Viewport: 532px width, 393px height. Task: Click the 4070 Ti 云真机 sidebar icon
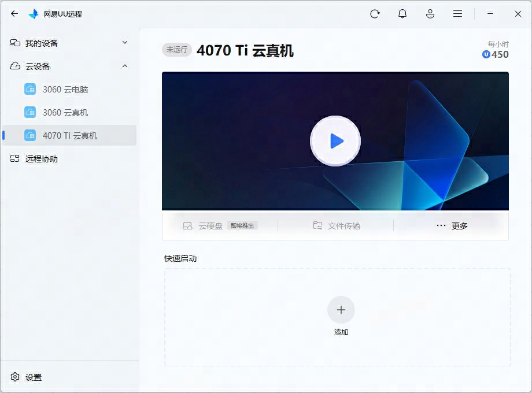click(30, 135)
